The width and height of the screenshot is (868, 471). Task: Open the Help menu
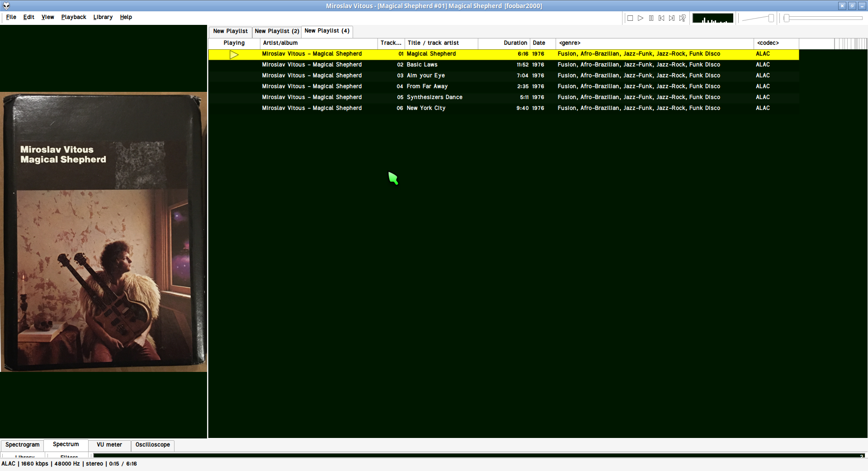(x=126, y=17)
